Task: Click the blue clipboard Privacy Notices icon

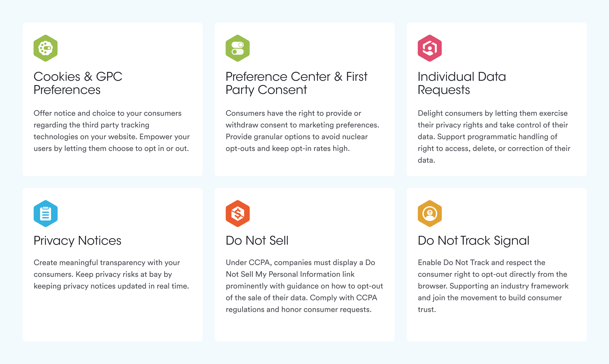Action: [x=45, y=213]
